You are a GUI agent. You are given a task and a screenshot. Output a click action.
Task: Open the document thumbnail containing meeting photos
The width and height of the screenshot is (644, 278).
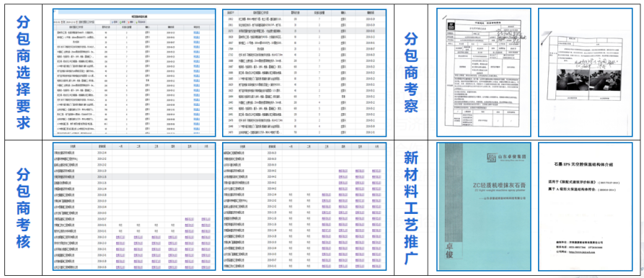click(x=586, y=72)
